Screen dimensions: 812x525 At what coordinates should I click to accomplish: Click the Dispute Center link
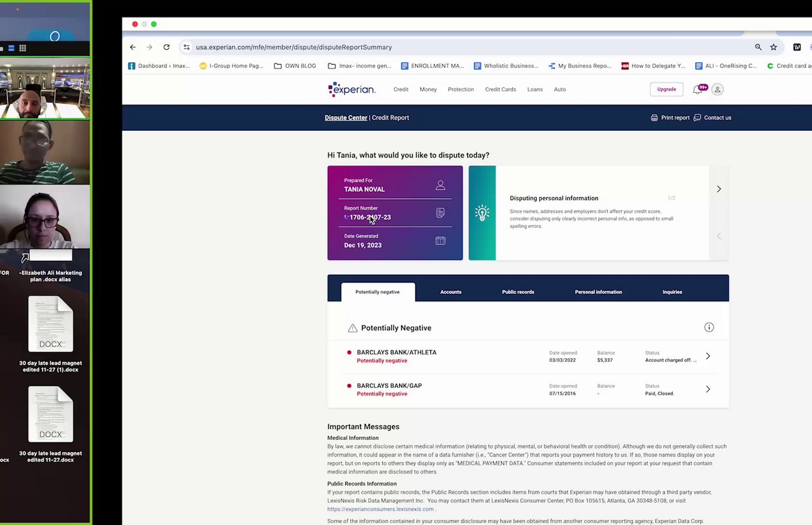(346, 117)
